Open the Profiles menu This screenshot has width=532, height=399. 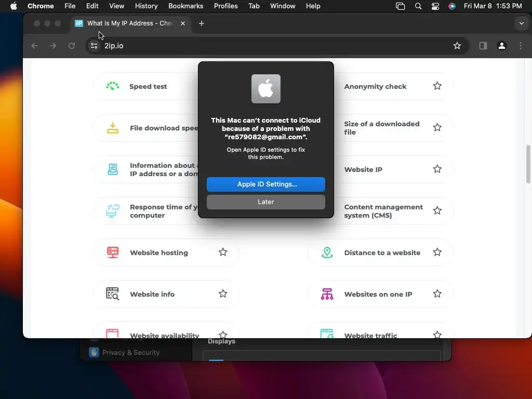click(225, 6)
